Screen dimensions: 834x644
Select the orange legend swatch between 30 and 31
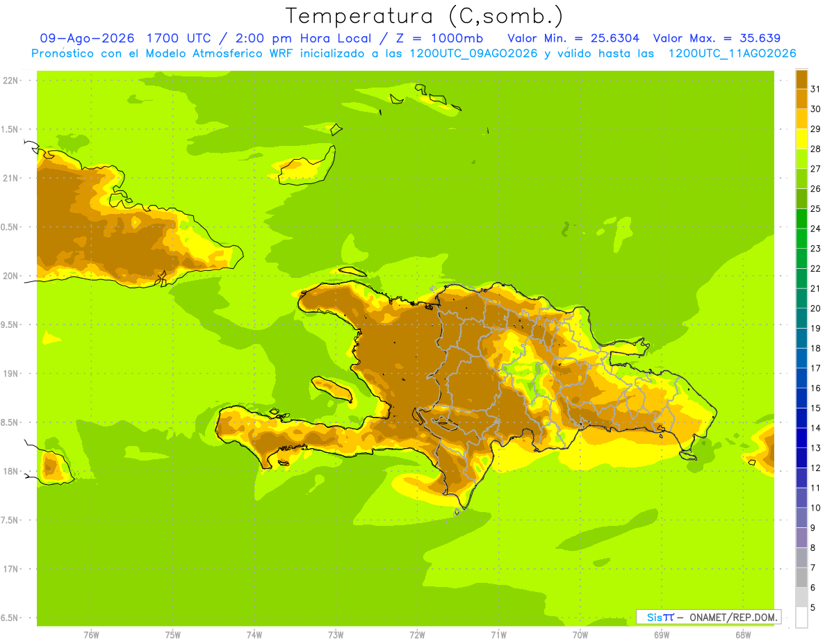pyautogui.click(x=801, y=99)
